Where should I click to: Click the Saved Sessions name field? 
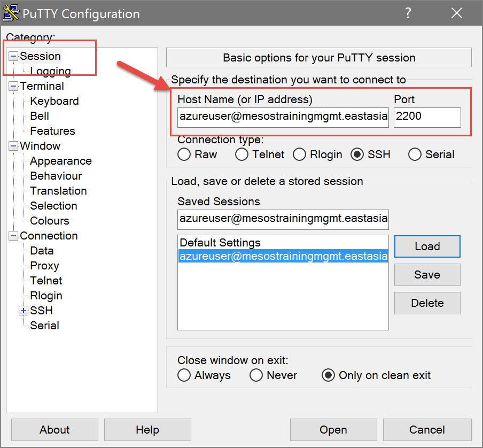(x=283, y=219)
